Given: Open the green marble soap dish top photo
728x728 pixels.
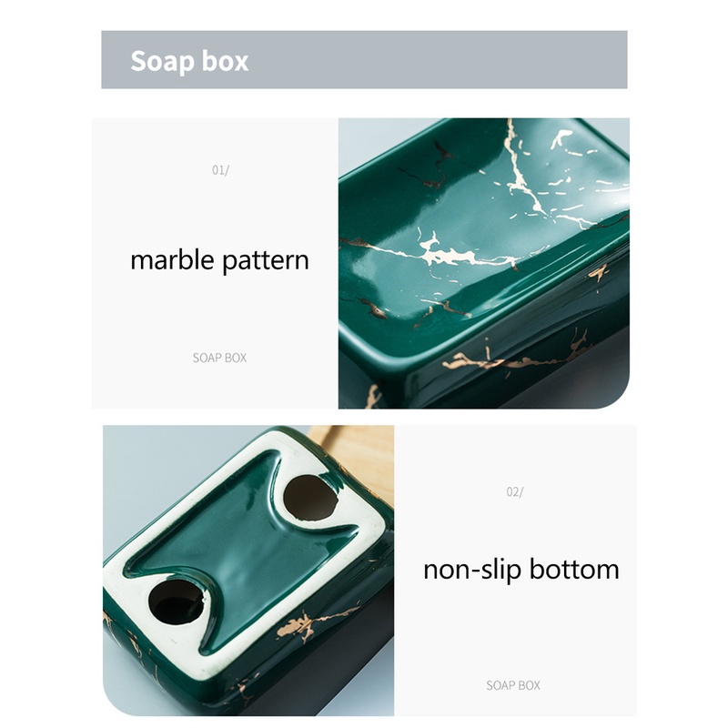Looking at the screenshot, I should [484, 263].
